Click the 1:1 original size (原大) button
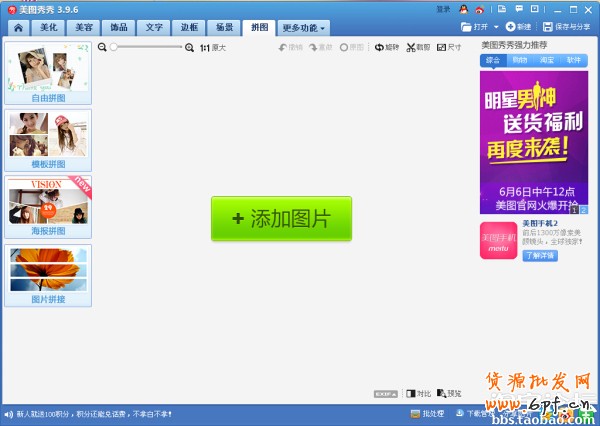The height and width of the screenshot is (426, 600). (213, 47)
